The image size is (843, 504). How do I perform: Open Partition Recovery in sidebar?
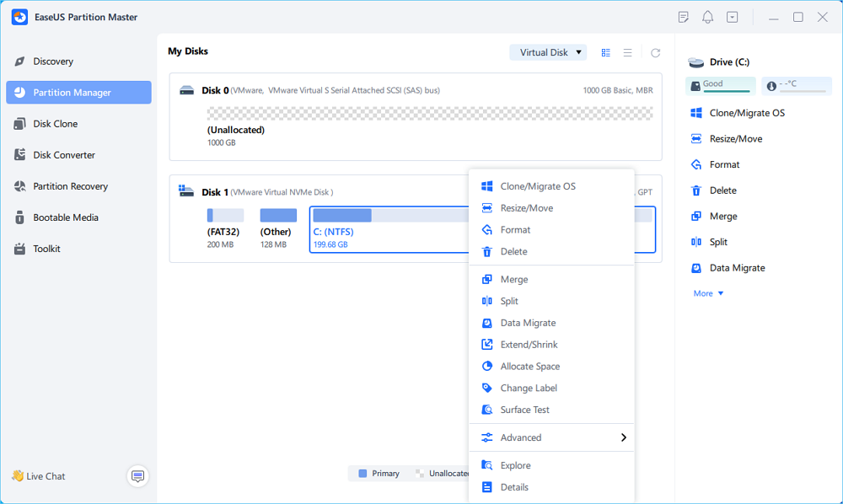coord(70,186)
